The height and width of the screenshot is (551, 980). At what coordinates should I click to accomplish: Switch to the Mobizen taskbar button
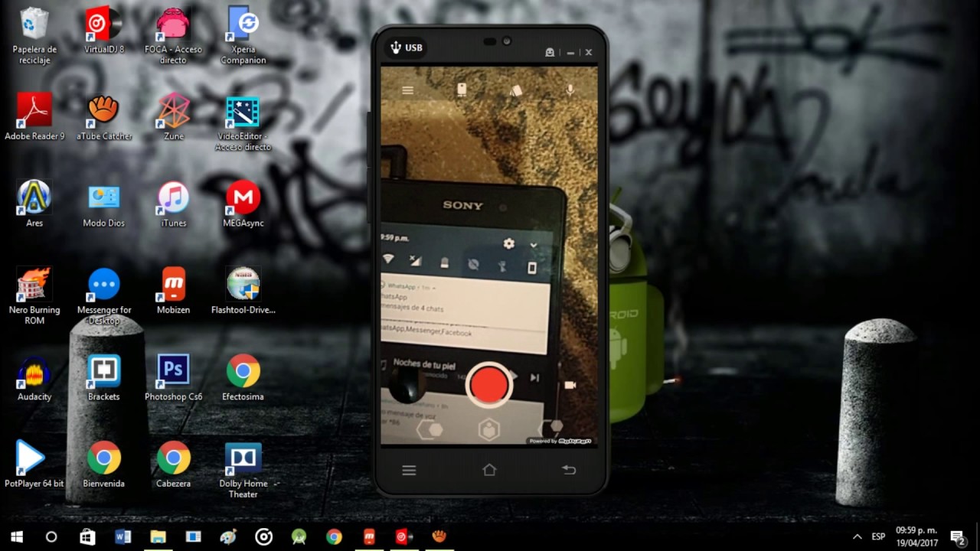(369, 537)
